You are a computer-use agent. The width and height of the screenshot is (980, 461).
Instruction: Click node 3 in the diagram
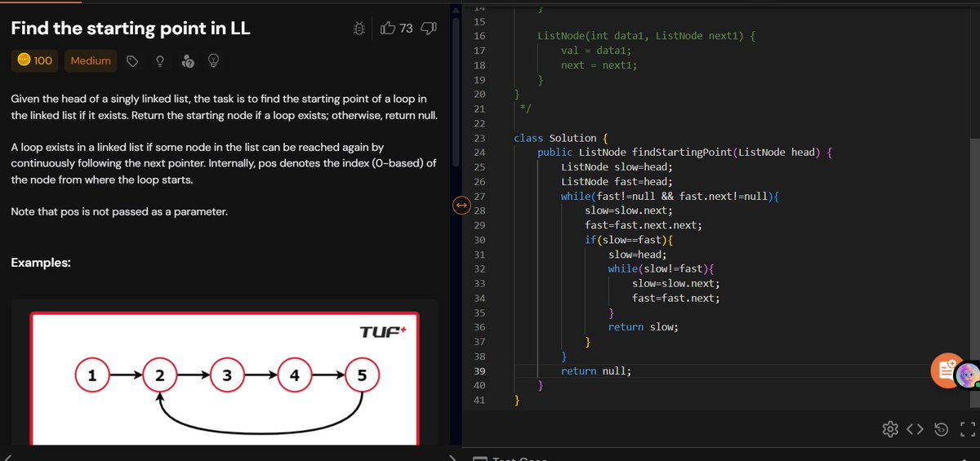[x=227, y=376]
